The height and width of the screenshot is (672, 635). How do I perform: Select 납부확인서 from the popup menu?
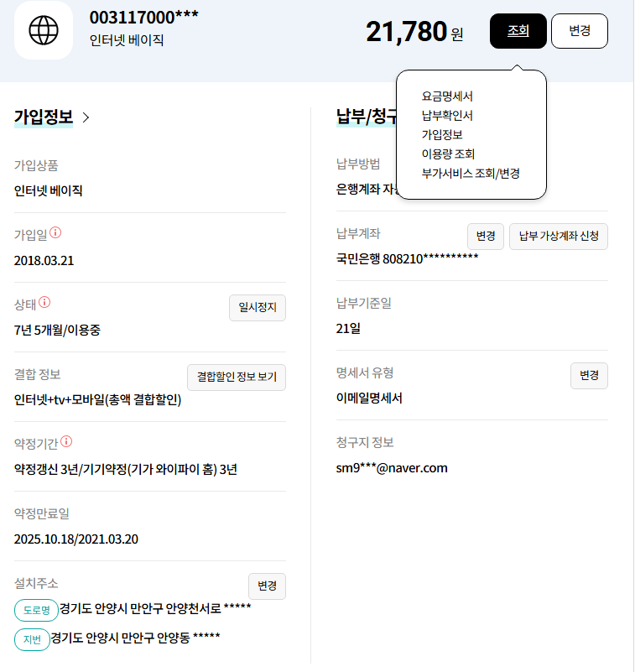pos(447,116)
